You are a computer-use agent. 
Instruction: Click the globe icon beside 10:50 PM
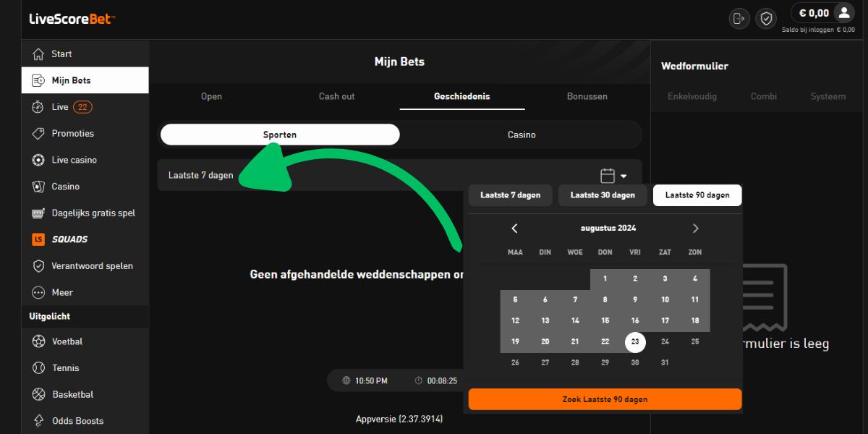click(x=346, y=380)
